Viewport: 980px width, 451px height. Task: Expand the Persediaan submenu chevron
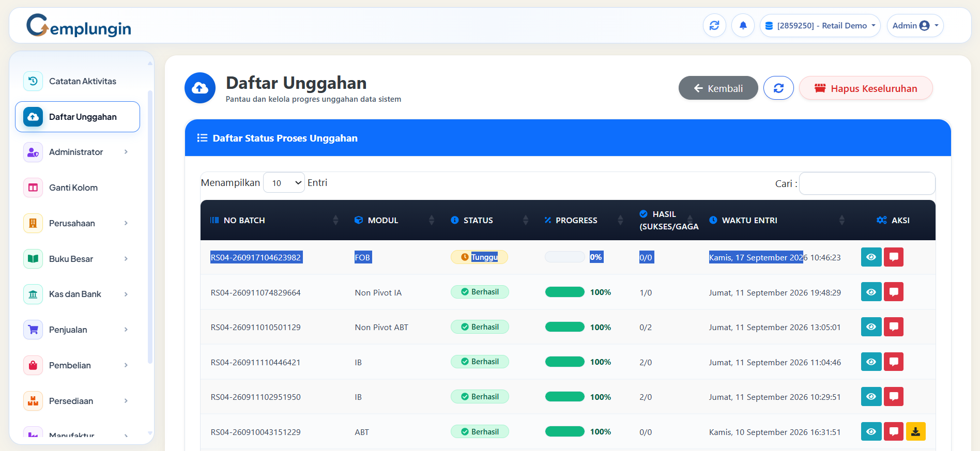[126, 401]
